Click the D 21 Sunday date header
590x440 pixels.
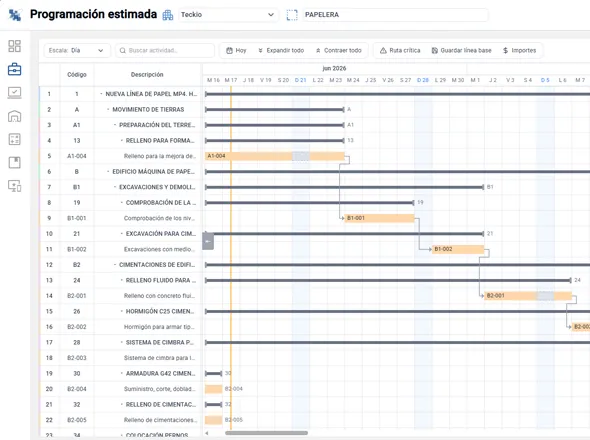[301, 80]
